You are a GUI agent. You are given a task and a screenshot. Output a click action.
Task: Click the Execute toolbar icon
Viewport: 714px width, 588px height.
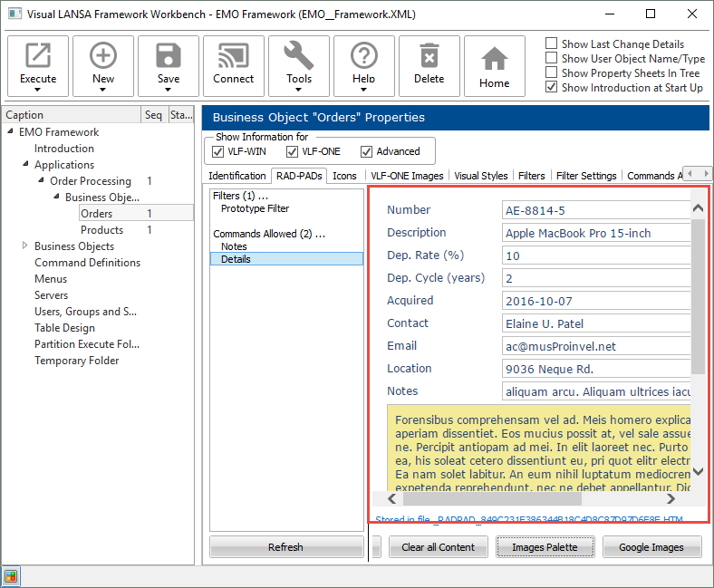(x=38, y=56)
